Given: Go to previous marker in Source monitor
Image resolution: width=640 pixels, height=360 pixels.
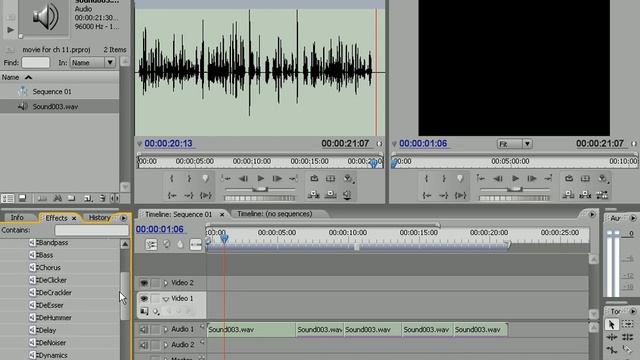Looking at the screenshot, I should [226, 179].
